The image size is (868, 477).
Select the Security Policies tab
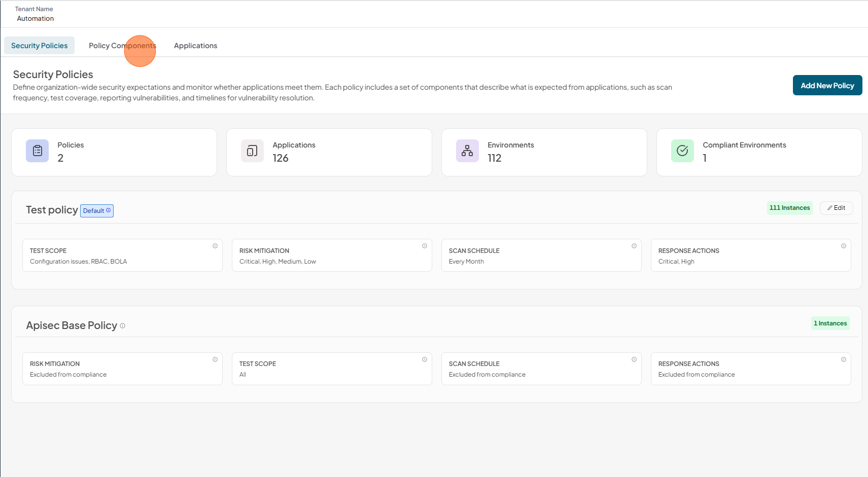39,46
